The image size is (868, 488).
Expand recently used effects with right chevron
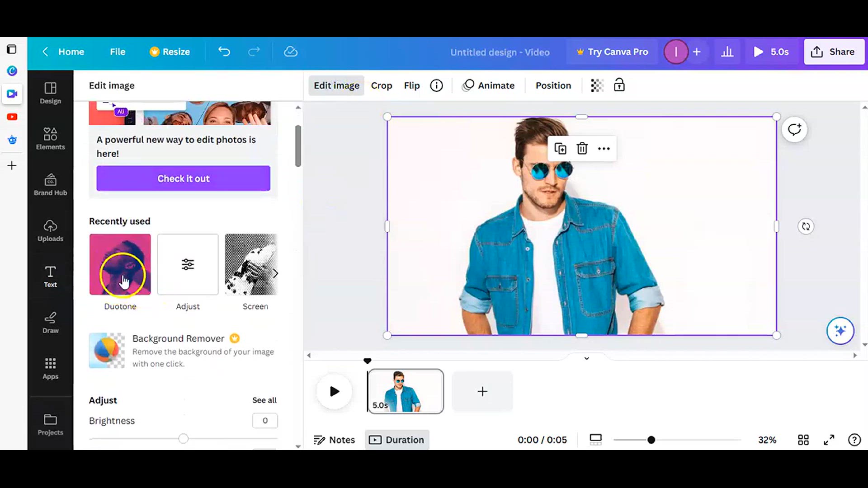click(x=275, y=273)
